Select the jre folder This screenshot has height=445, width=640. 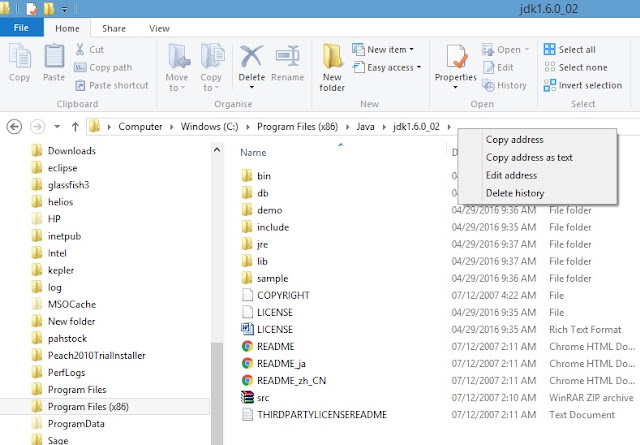pyautogui.click(x=262, y=245)
